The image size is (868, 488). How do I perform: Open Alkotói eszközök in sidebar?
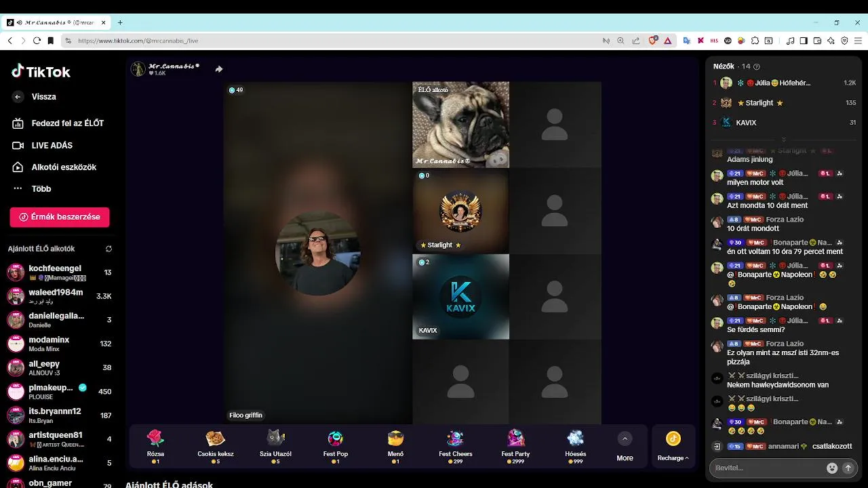coord(54,167)
